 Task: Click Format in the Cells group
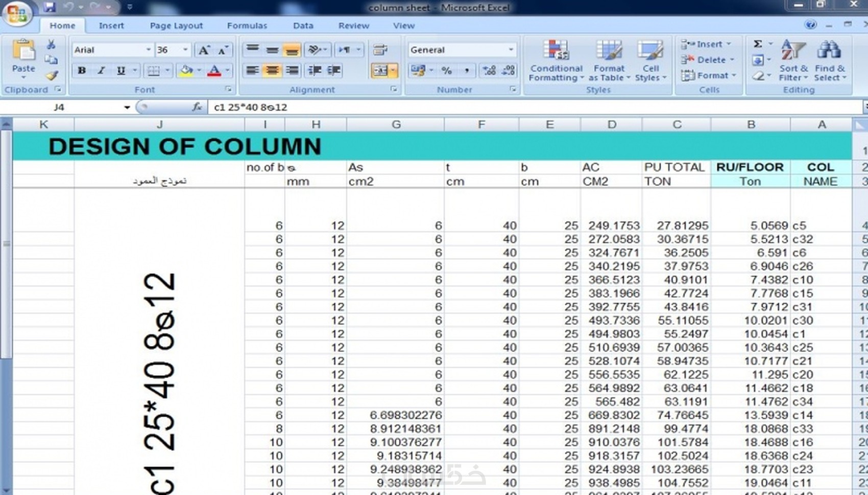(x=709, y=76)
